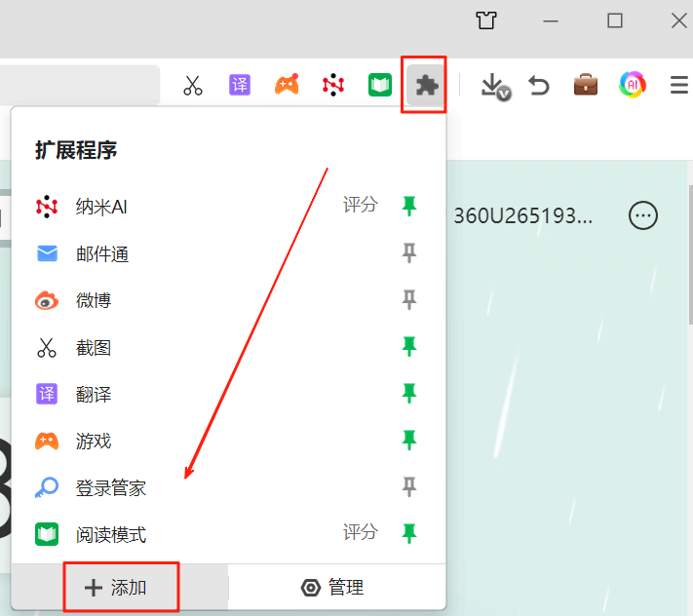Open the download manager icon
Viewport: 693px width, 616px height.
point(494,86)
